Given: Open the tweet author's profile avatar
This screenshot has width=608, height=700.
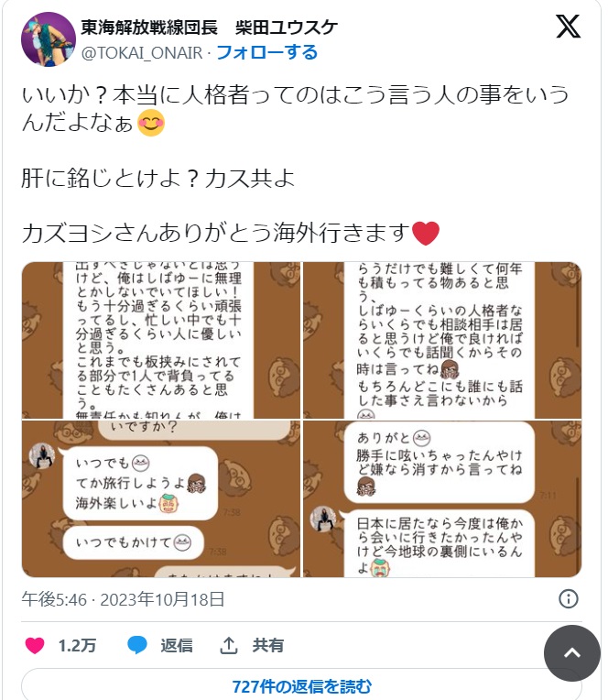Looking at the screenshot, I should point(49,39).
